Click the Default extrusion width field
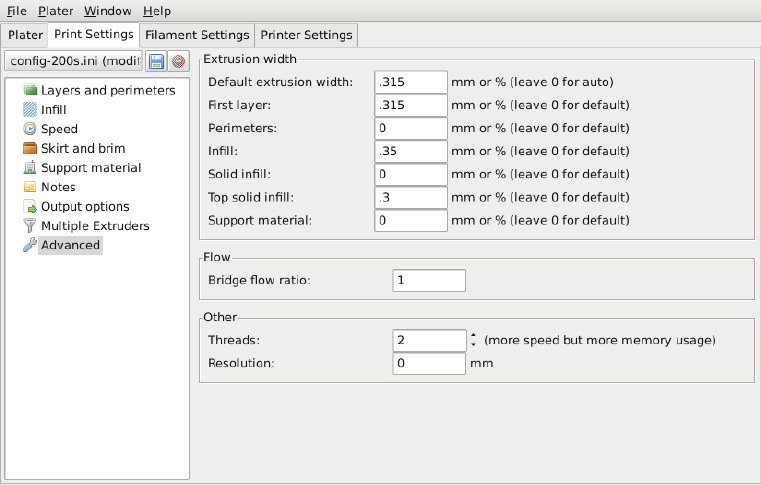Image resolution: width=761 pixels, height=485 pixels. 411,82
